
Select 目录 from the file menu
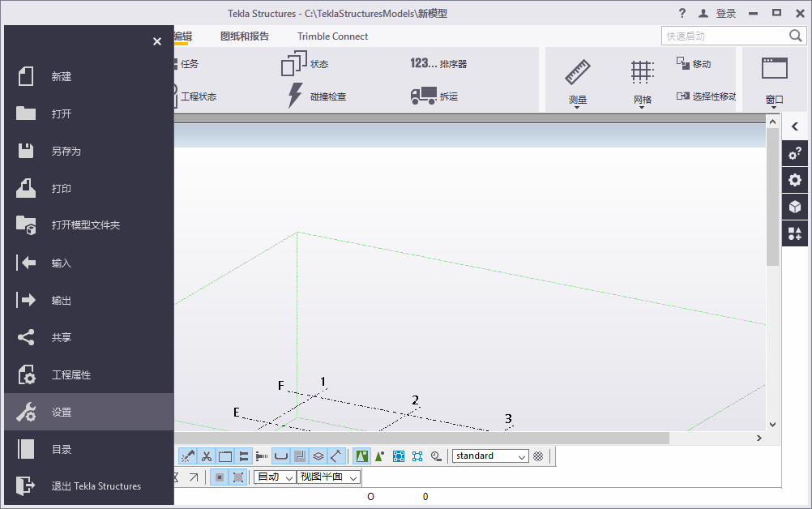pyautogui.click(x=89, y=450)
